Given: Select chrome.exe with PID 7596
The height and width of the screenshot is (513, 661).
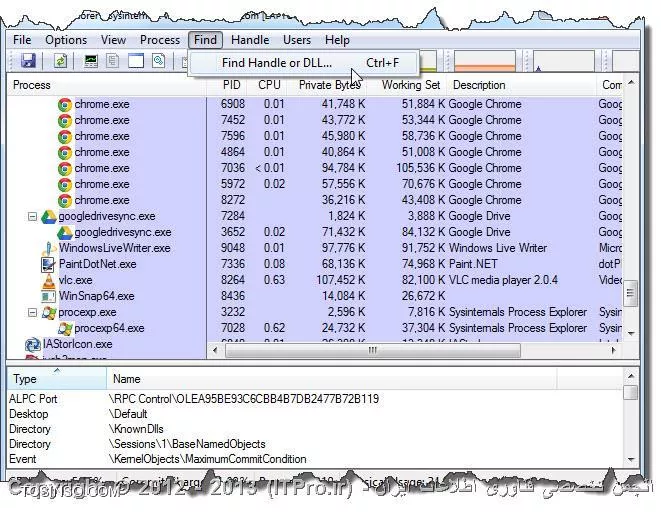Looking at the screenshot, I should coord(314,137).
